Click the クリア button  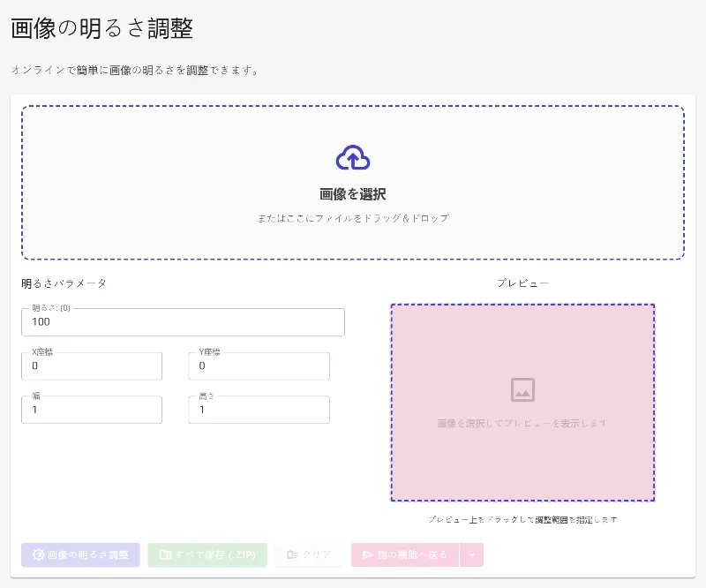click(x=308, y=554)
